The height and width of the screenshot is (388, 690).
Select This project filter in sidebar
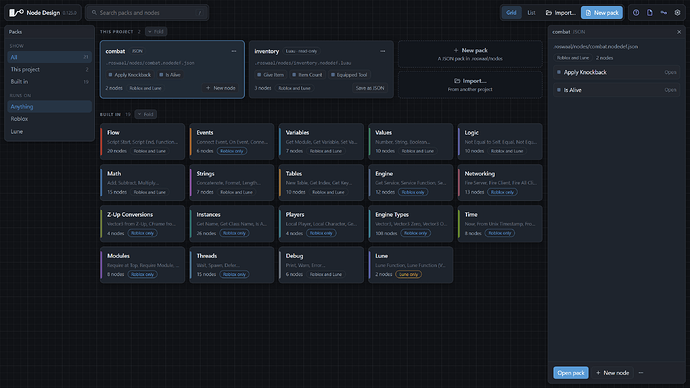(49, 70)
